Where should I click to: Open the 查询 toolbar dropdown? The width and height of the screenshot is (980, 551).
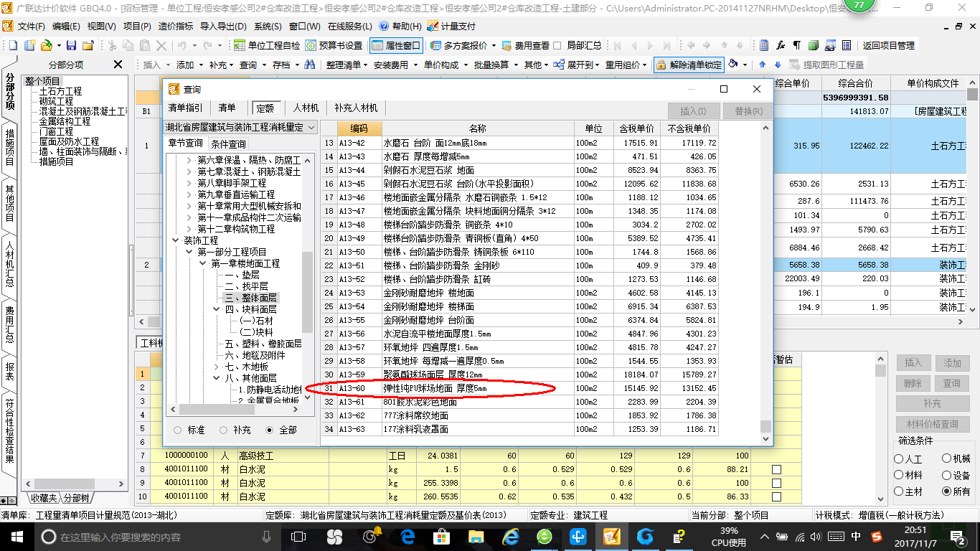click(253, 65)
